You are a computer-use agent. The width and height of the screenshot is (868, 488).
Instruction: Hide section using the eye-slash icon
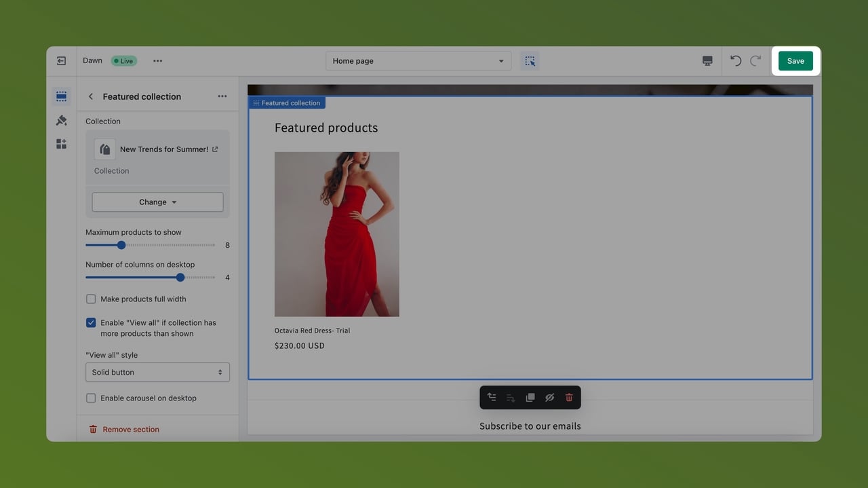(549, 398)
